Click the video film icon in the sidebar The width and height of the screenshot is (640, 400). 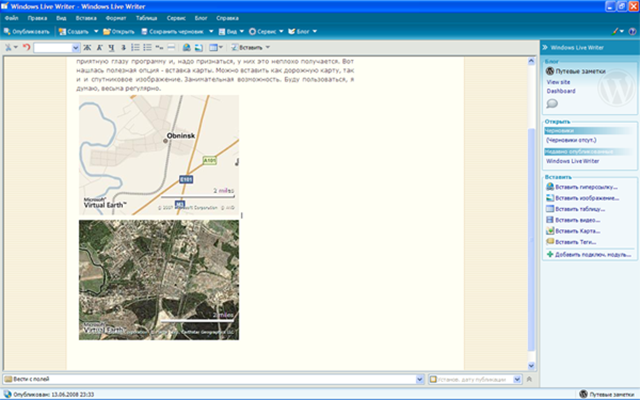tap(550, 220)
